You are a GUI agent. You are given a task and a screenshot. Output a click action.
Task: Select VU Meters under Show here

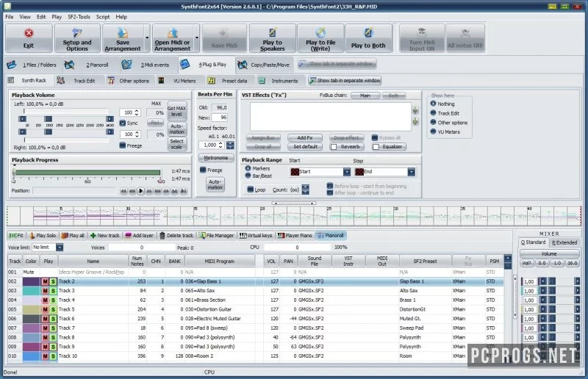[433, 131]
